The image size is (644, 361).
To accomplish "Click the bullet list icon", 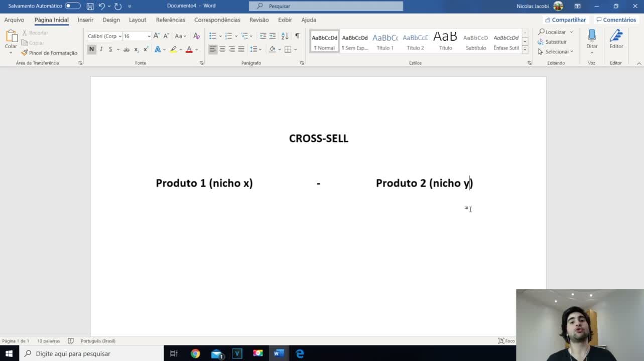I will click(x=212, y=36).
